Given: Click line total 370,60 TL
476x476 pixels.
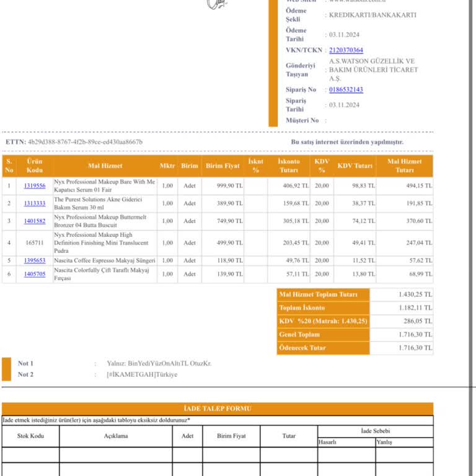Looking at the screenshot, I should (419, 221).
